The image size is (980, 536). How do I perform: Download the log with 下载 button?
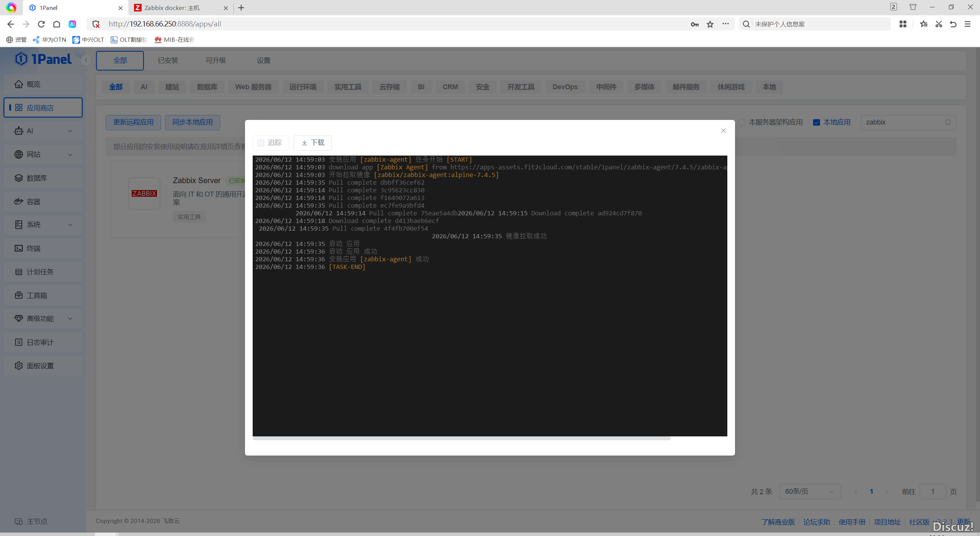pos(312,143)
